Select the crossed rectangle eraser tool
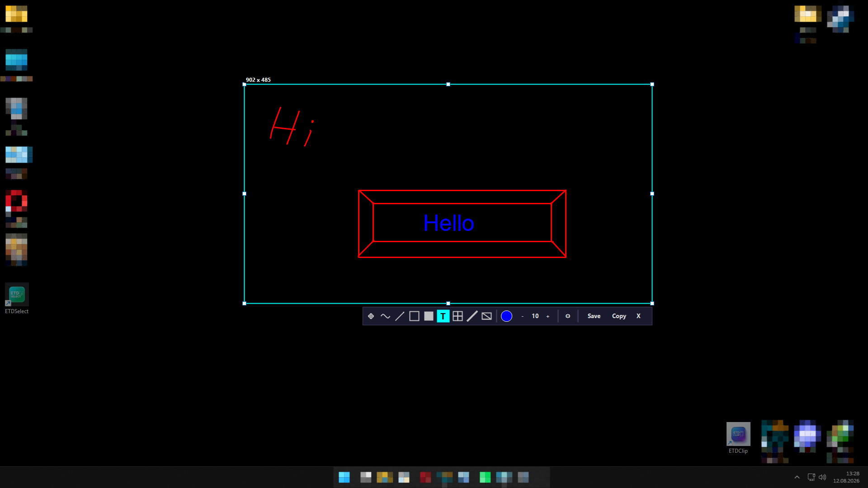 point(486,316)
